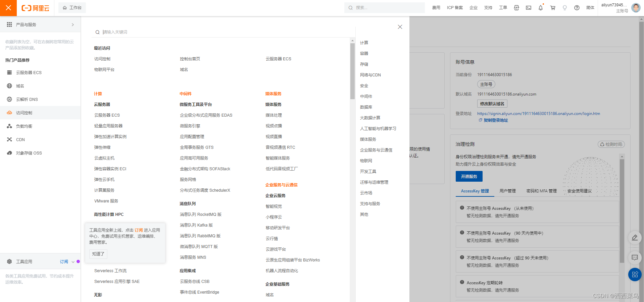This screenshot has width=644, height=302.
Task: Click the user avatar picture
Action: (636, 8)
